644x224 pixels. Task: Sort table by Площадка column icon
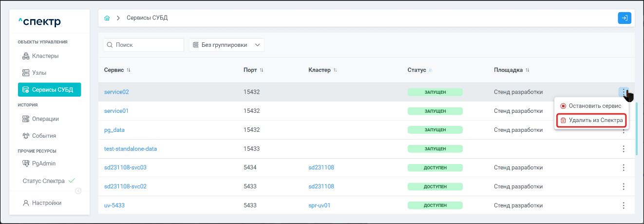pos(527,70)
